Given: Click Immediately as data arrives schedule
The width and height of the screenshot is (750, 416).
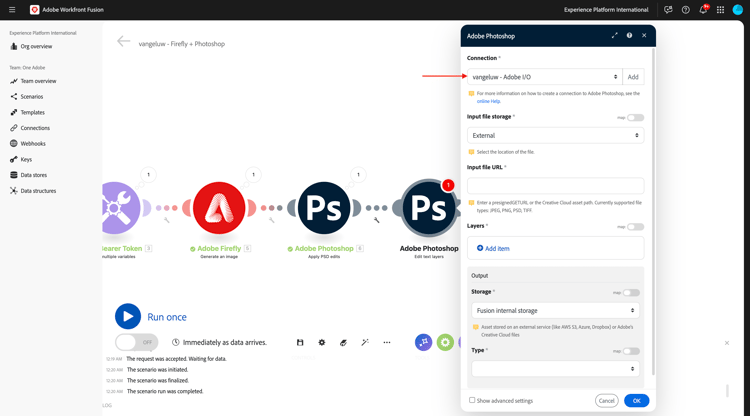Looking at the screenshot, I should [220, 342].
